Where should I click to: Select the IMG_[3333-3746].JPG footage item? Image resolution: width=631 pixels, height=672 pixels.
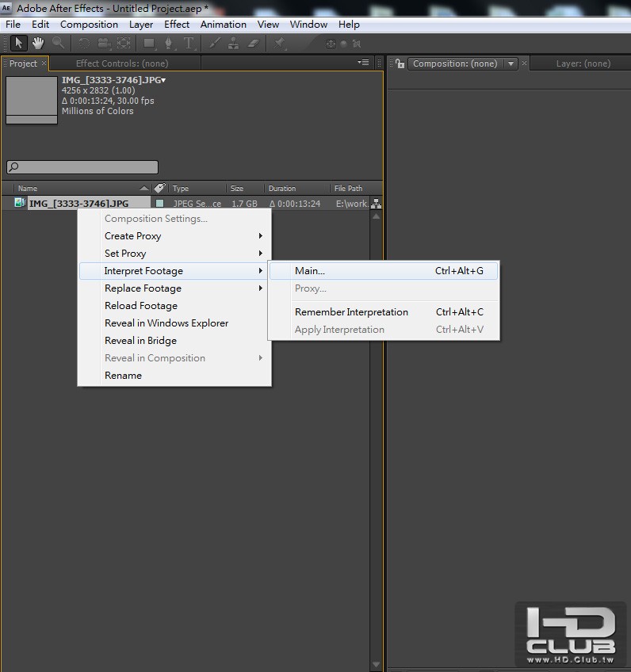pyautogui.click(x=79, y=203)
